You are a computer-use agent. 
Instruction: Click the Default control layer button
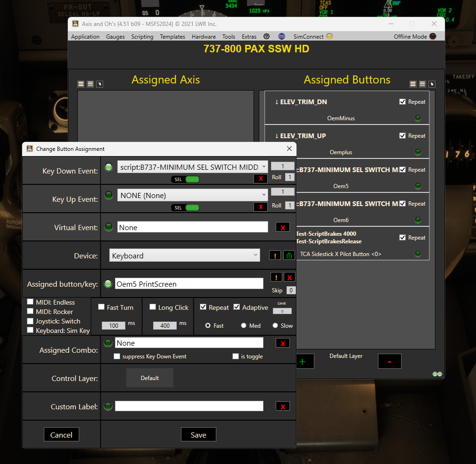click(150, 378)
